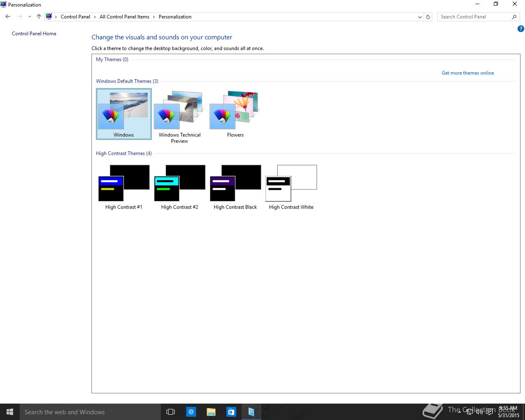525x420 pixels.
Task: Expand chevron after All Control Panel Items
Action: tap(154, 17)
